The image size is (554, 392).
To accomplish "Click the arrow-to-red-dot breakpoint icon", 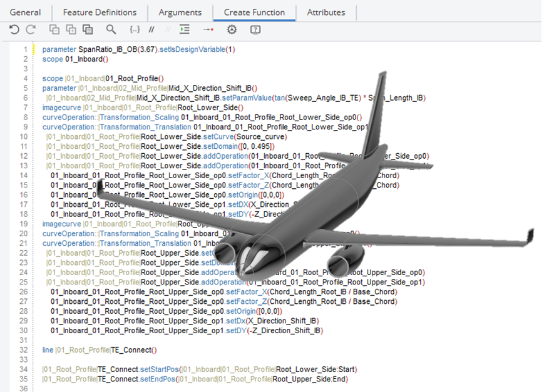I will (208, 29).
